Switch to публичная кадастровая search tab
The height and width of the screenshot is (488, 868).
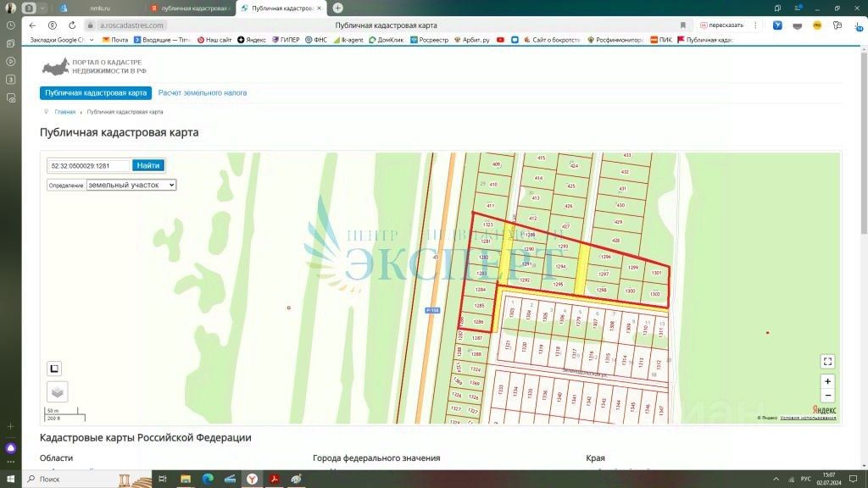click(191, 8)
